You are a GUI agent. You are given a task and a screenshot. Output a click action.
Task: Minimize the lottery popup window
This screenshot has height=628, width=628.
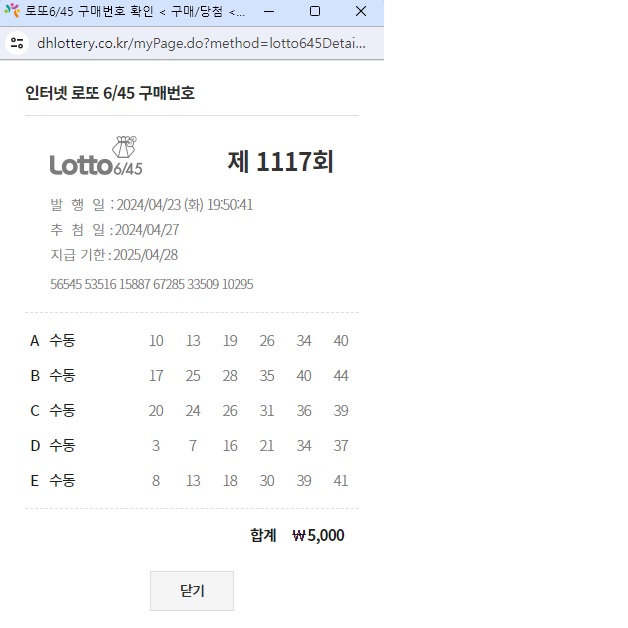(x=268, y=11)
